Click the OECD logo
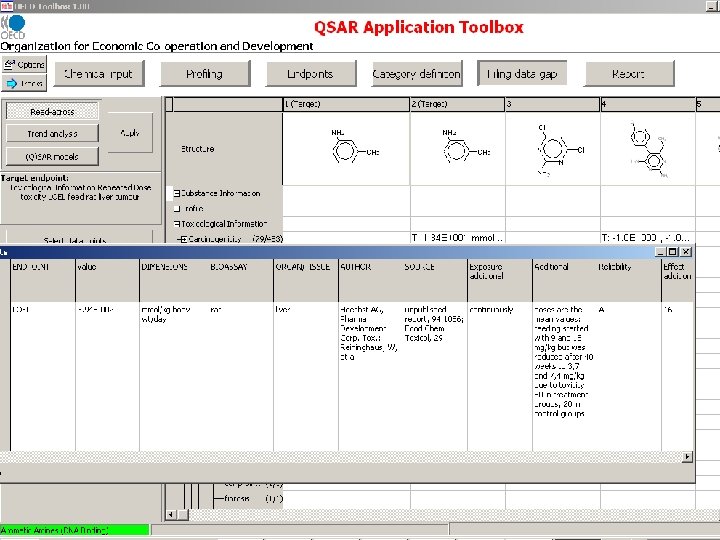 pos(13,27)
